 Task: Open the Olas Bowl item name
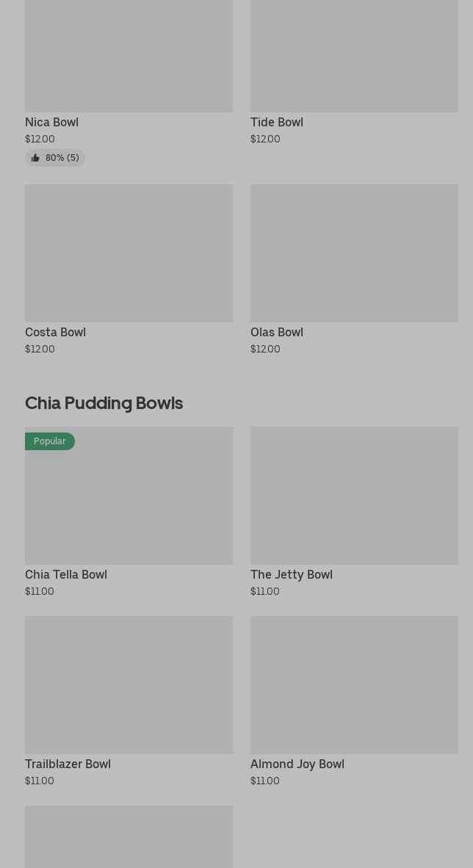[x=277, y=332]
